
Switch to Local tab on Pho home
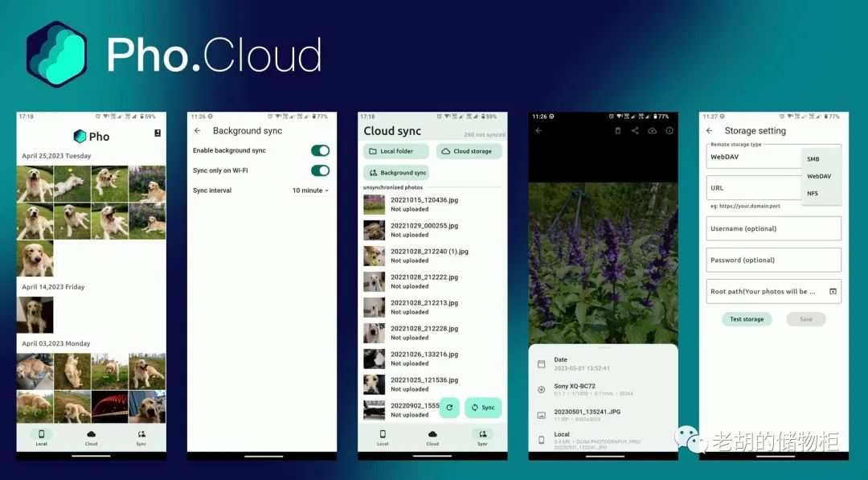[x=42, y=437]
